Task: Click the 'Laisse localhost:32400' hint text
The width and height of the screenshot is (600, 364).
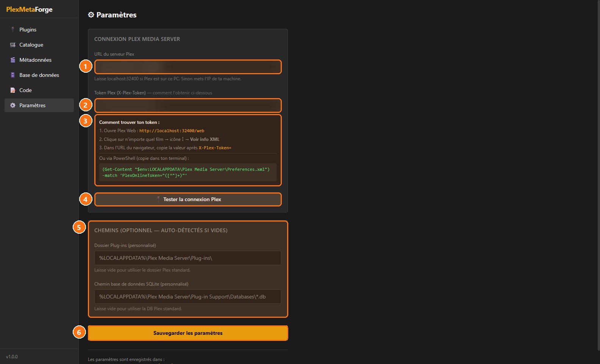Action: [x=168, y=79]
